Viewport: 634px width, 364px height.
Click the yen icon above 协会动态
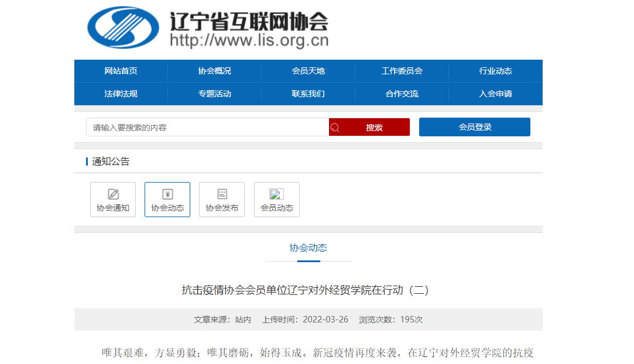(x=167, y=194)
